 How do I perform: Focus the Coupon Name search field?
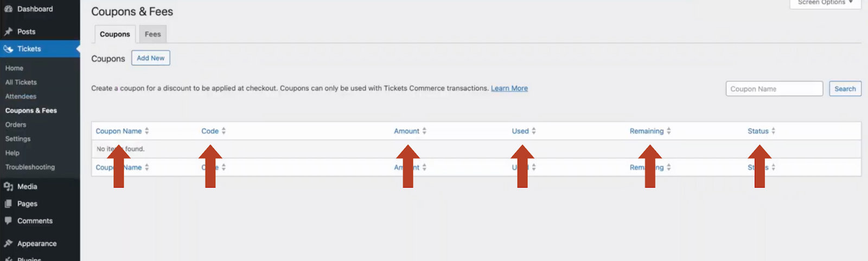point(774,89)
